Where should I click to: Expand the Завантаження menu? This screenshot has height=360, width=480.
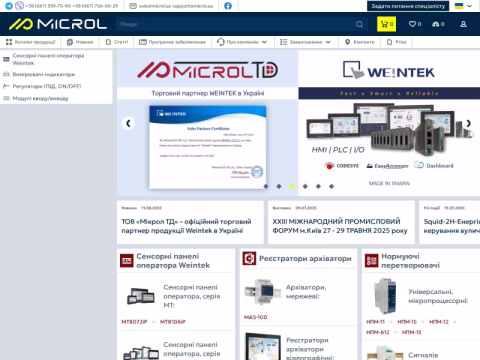pos(305,42)
